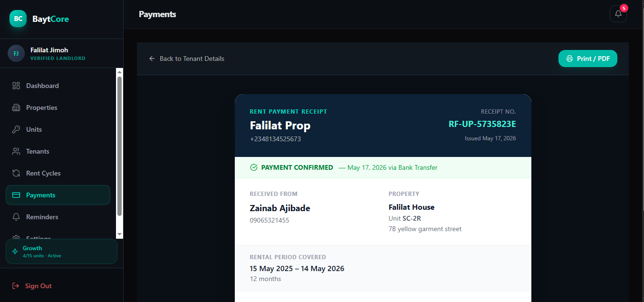
Task: Click the Tenants people icon
Action: pyautogui.click(x=16, y=151)
